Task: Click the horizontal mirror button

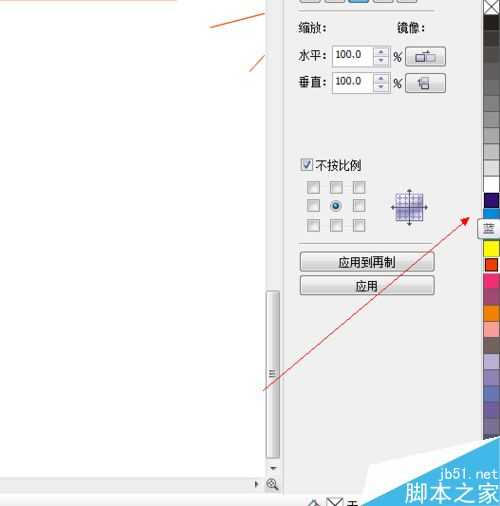Action: (425, 57)
